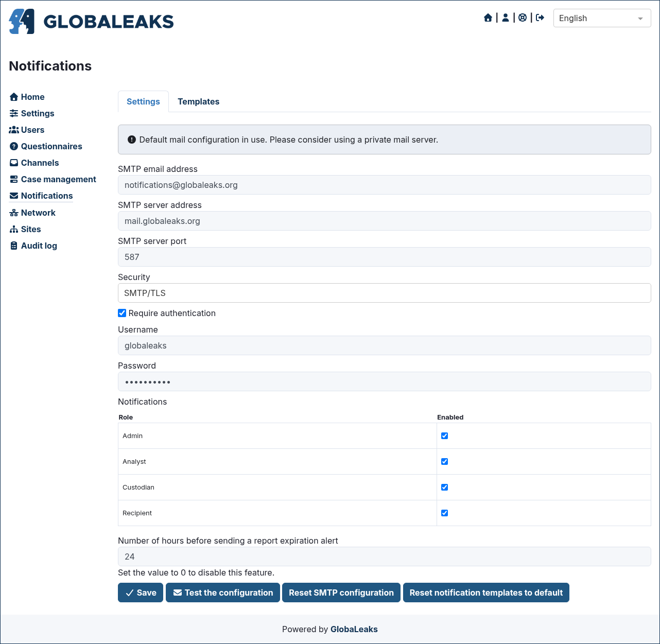Screen dimensions: 660x644
Task: Click the support lifebuoy icon
Action: click(523, 18)
